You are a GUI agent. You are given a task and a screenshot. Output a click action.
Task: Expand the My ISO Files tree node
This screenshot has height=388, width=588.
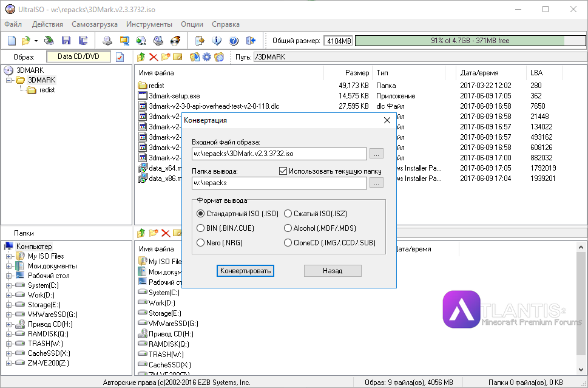[8, 257]
